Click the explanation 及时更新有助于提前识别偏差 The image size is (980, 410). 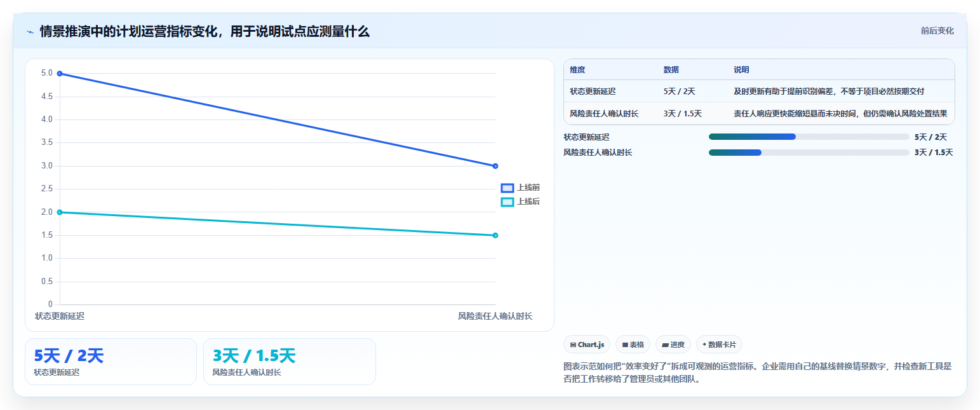point(829,92)
